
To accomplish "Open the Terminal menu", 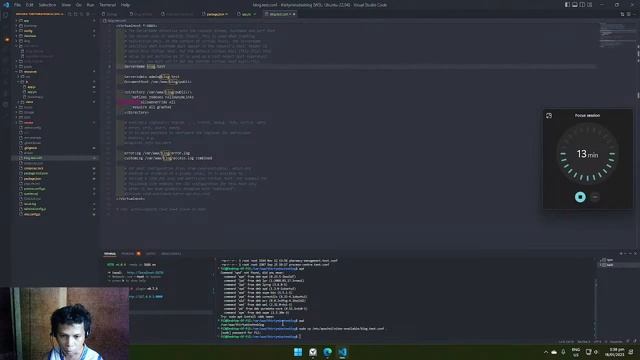I will click(107, 5).
